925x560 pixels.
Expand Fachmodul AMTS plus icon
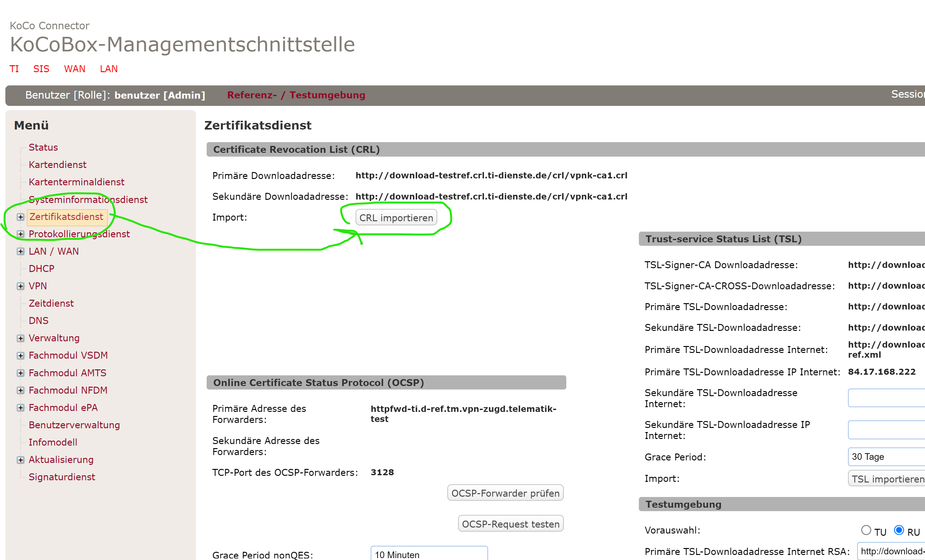(21, 373)
